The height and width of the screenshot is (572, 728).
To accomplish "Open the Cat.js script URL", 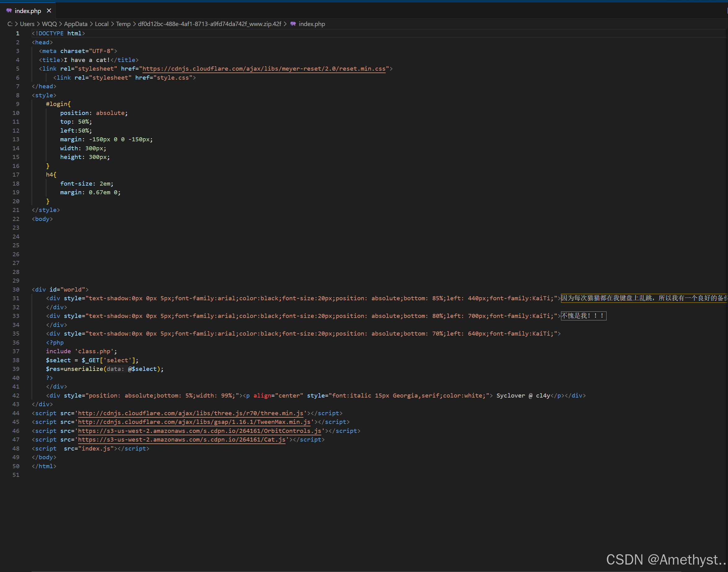I will (182, 440).
